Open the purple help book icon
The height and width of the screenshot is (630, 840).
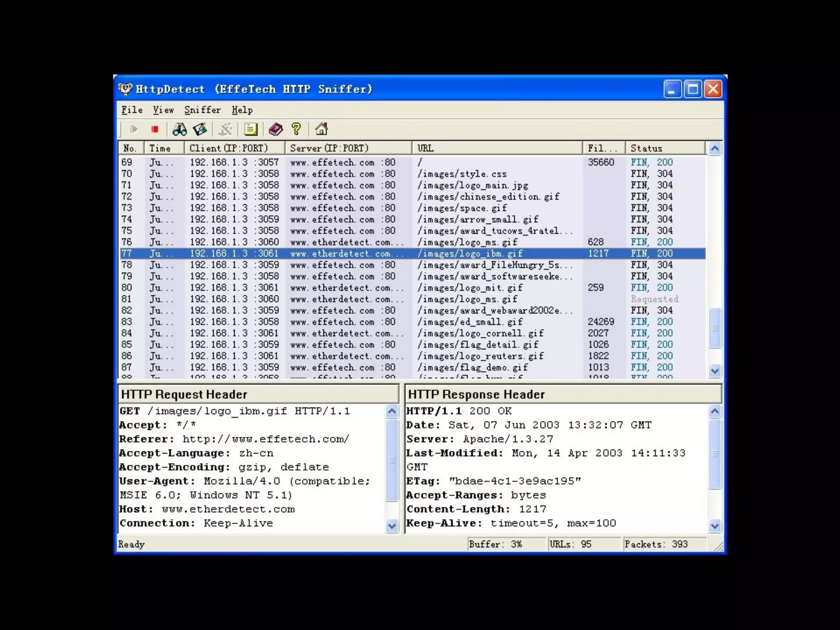pyautogui.click(x=276, y=130)
